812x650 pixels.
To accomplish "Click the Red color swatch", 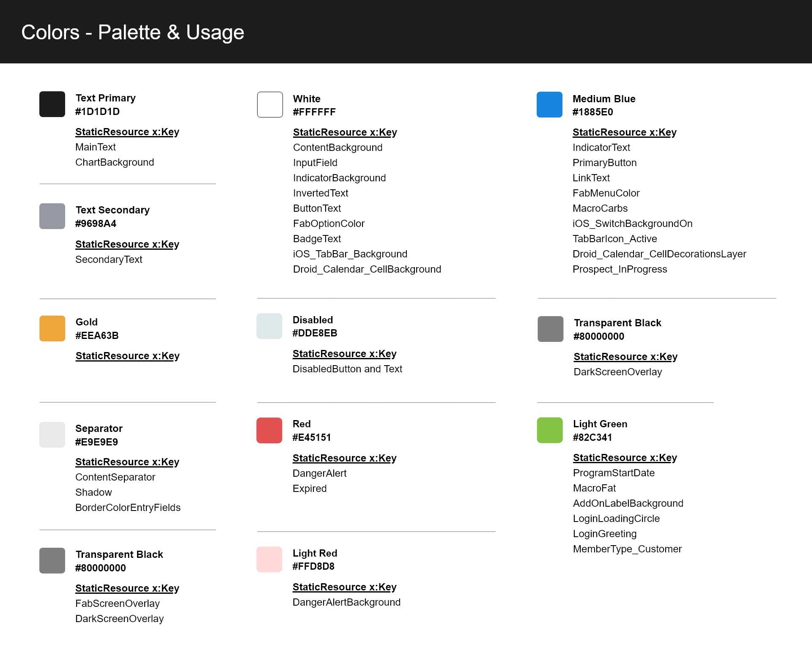I will coord(269,430).
